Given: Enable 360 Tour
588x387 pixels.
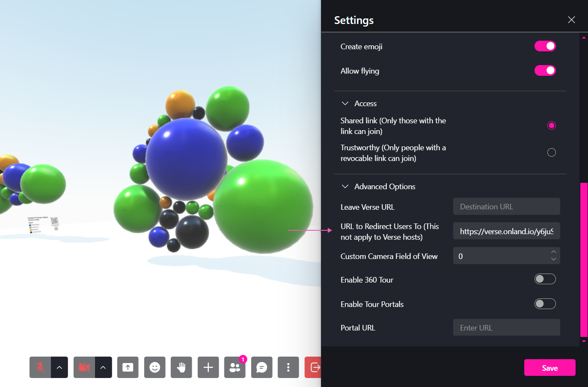Looking at the screenshot, I should [x=545, y=279].
